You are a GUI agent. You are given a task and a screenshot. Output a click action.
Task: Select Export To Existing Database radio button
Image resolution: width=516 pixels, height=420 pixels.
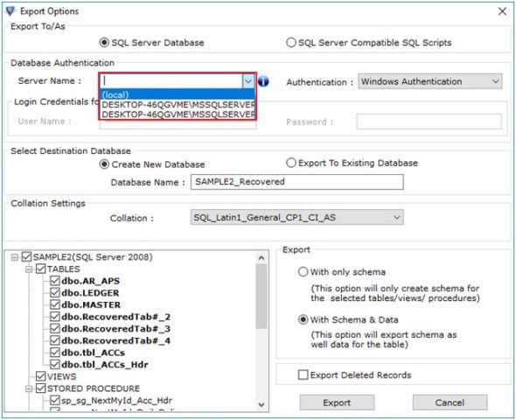tap(291, 163)
